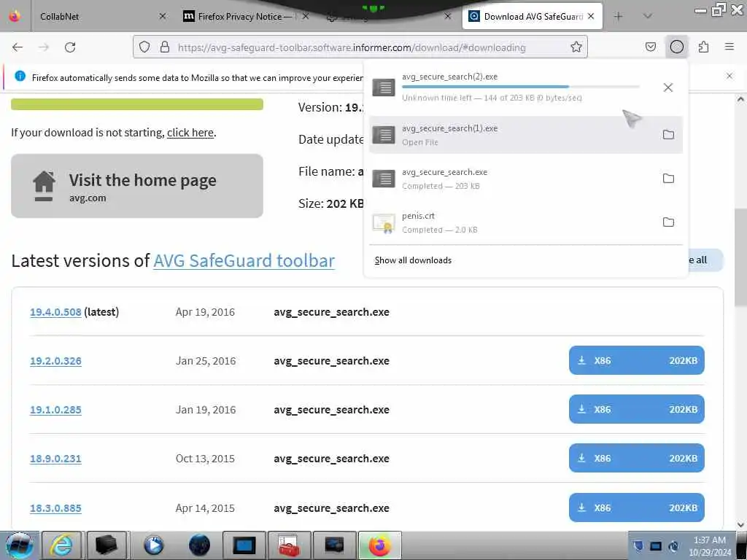Download X86 build of version 18.9.0.231
Viewport: 747px width, 560px height.
point(636,458)
